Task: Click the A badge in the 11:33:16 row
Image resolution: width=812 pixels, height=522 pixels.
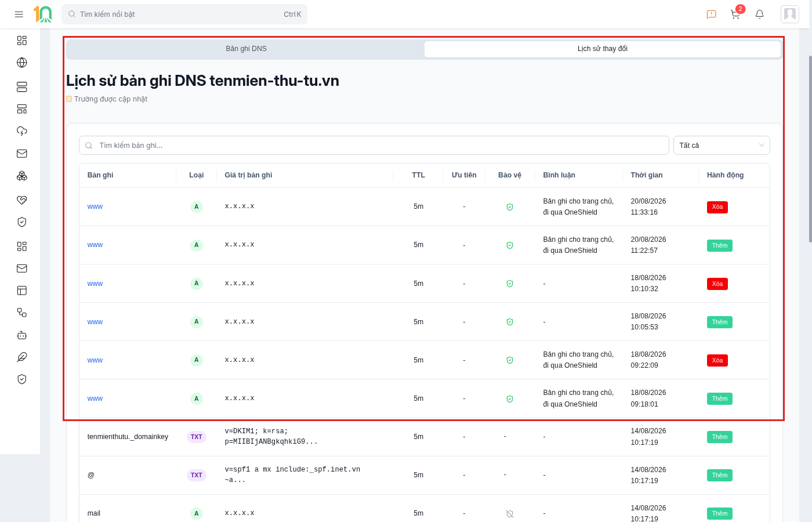Action: tap(197, 207)
